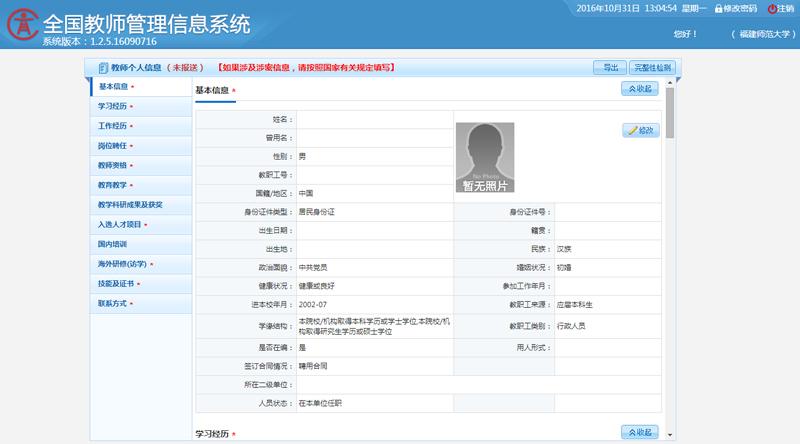Click the scrollbar up arrow
800x444 pixels.
pos(670,82)
